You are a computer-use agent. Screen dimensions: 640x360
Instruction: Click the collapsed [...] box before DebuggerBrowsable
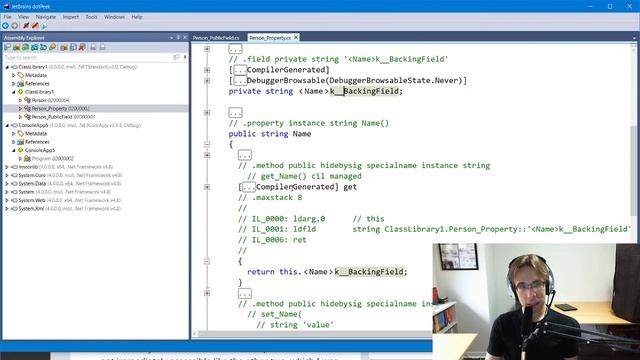click(x=240, y=80)
